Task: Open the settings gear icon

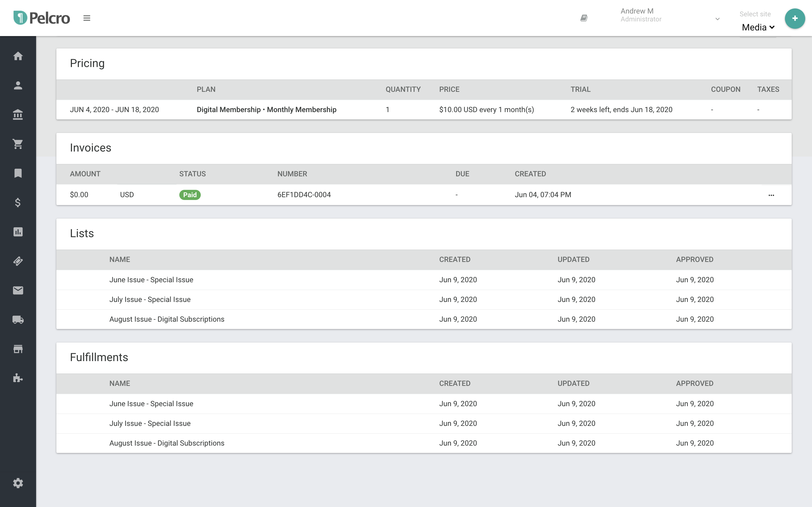Action: tap(18, 483)
